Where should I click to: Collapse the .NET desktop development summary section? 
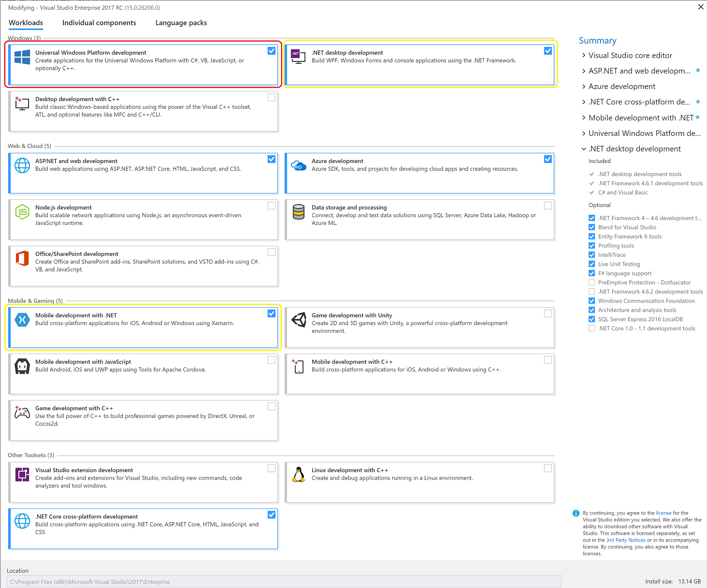coord(584,149)
